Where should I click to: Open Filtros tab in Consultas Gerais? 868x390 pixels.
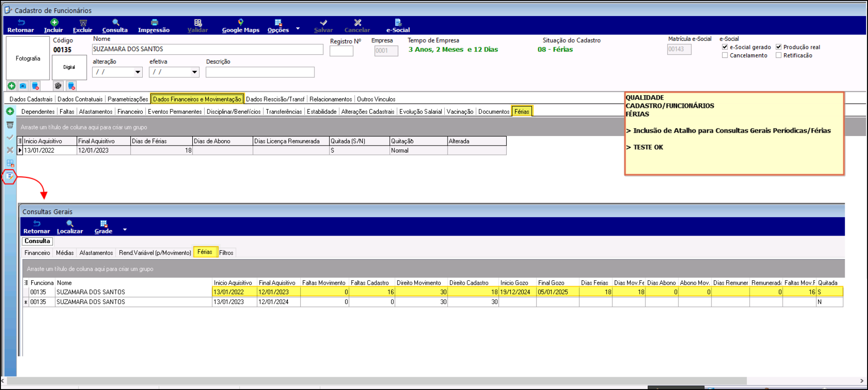pyautogui.click(x=226, y=253)
